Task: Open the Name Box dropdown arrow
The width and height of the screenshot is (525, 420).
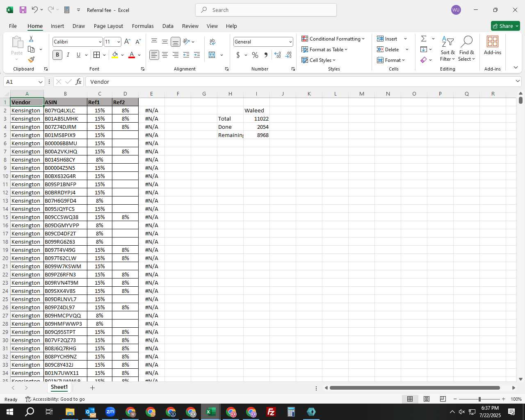Action: (x=40, y=82)
